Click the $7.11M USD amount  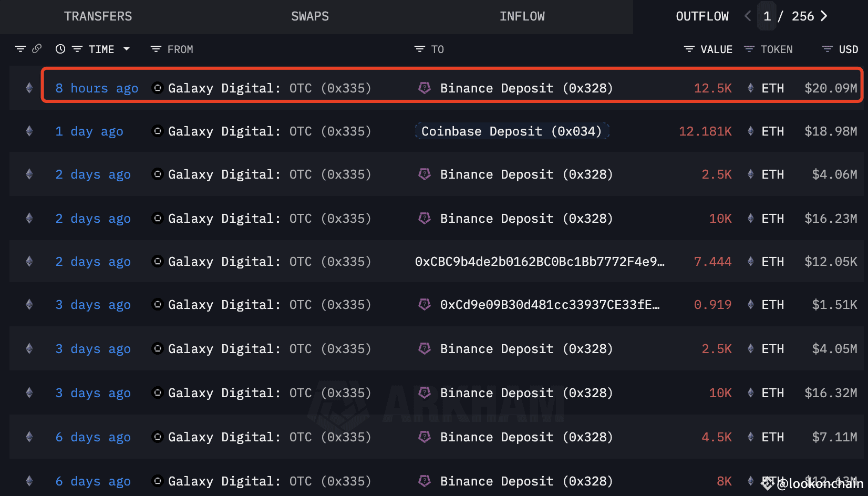[834, 437]
